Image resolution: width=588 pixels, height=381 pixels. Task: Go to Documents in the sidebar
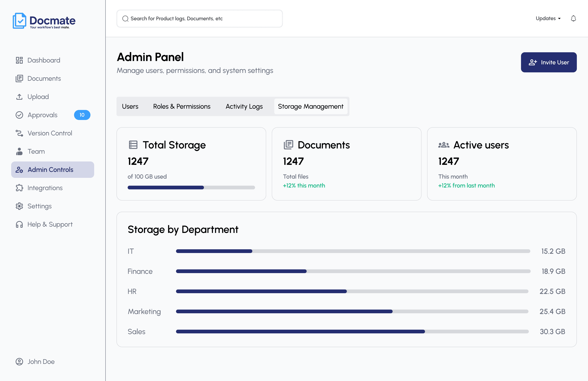click(x=53, y=79)
